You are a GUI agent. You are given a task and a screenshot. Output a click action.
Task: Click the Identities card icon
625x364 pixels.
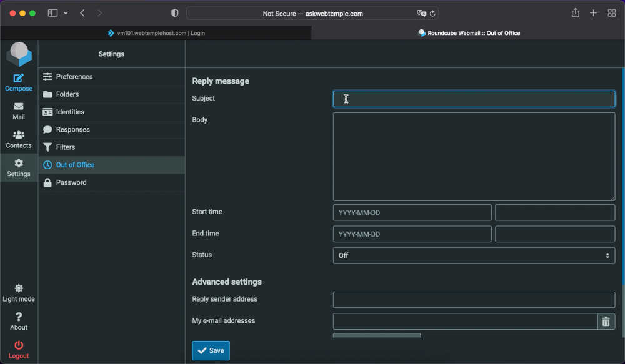pyautogui.click(x=47, y=112)
